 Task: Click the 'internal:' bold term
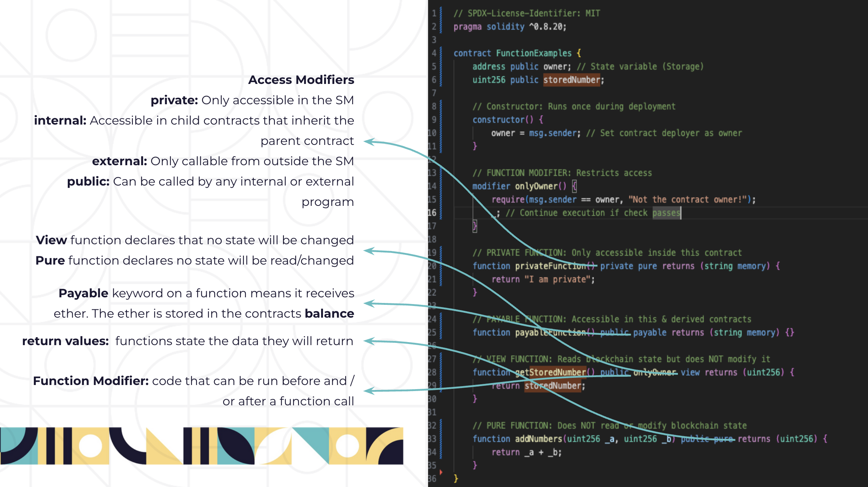60,120
